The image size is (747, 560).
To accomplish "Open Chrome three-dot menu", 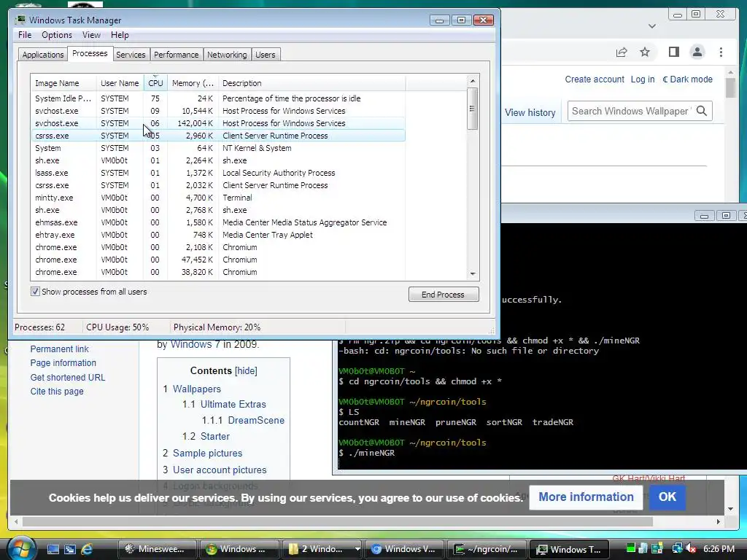I will 721,52.
